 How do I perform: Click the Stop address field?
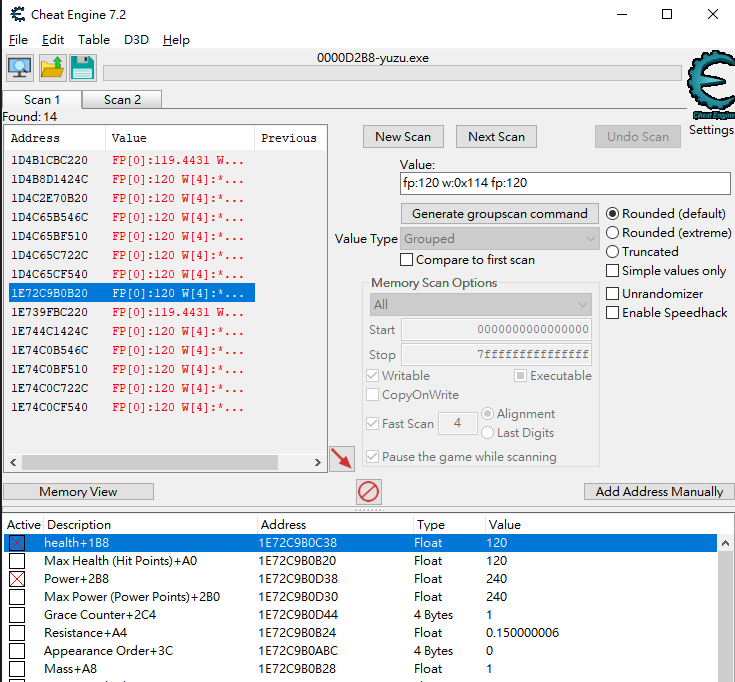pyautogui.click(x=496, y=354)
